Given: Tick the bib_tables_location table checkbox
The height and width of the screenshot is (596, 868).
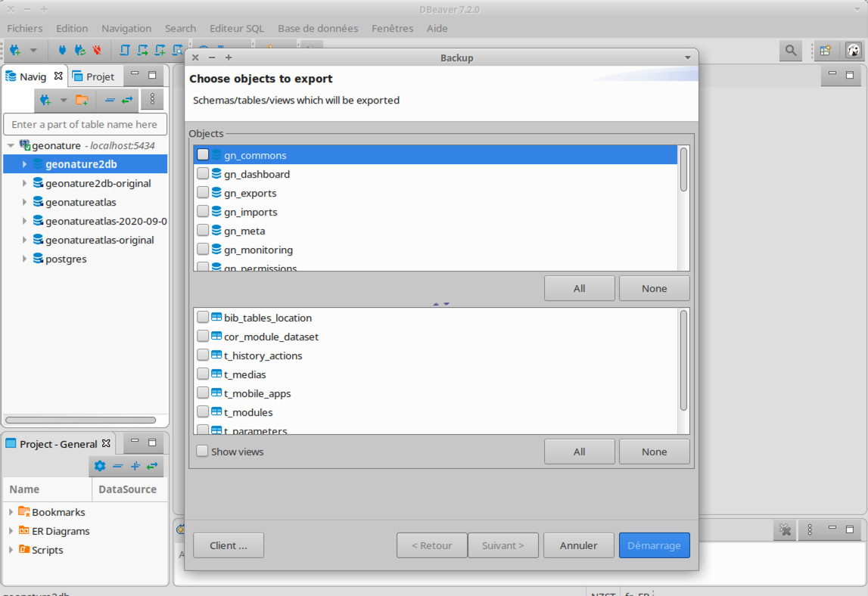Looking at the screenshot, I should (203, 317).
